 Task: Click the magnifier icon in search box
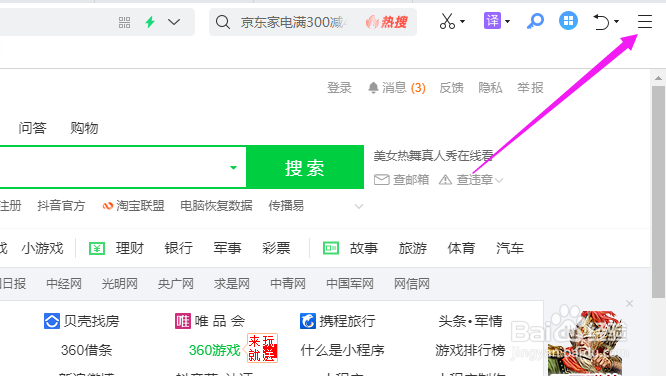[x=223, y=22]
